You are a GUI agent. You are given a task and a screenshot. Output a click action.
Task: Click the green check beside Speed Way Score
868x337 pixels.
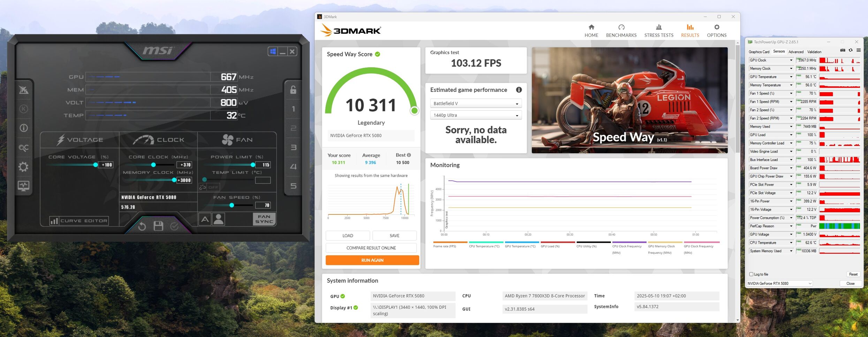(x=378, y=54)
